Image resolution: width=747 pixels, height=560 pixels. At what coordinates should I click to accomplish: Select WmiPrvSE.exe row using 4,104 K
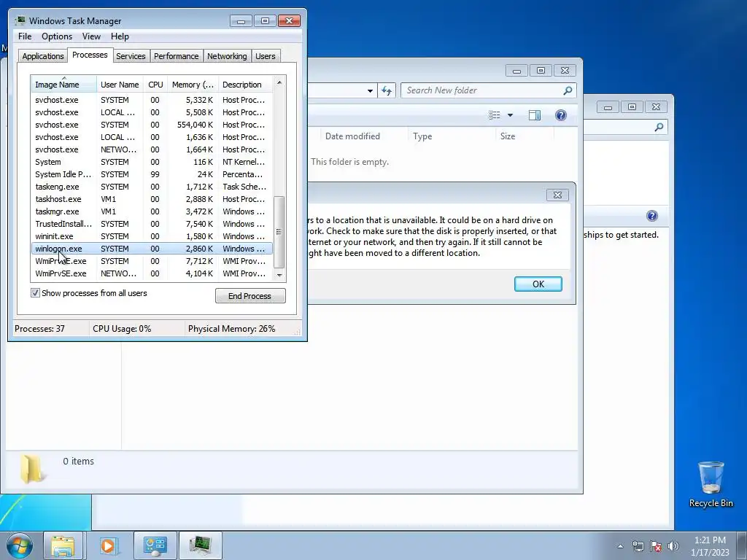point(152,273)
